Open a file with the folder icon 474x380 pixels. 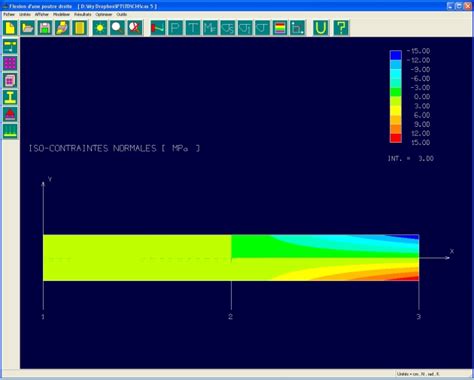28,28
